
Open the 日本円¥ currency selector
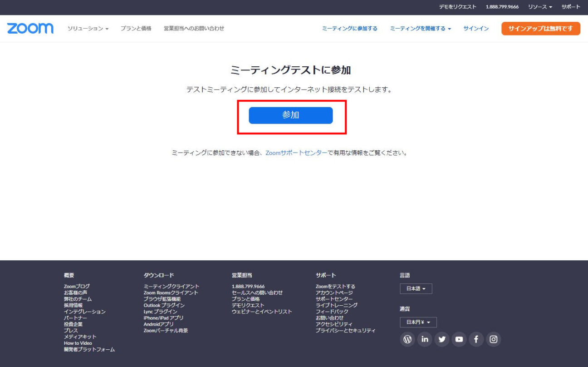pos(418,322)
